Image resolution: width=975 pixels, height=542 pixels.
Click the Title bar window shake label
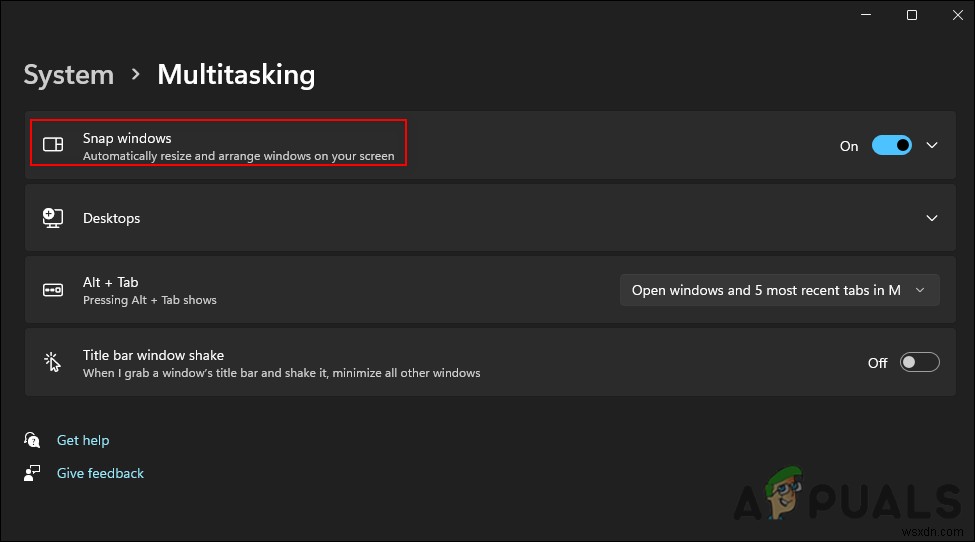coord(153,355)
